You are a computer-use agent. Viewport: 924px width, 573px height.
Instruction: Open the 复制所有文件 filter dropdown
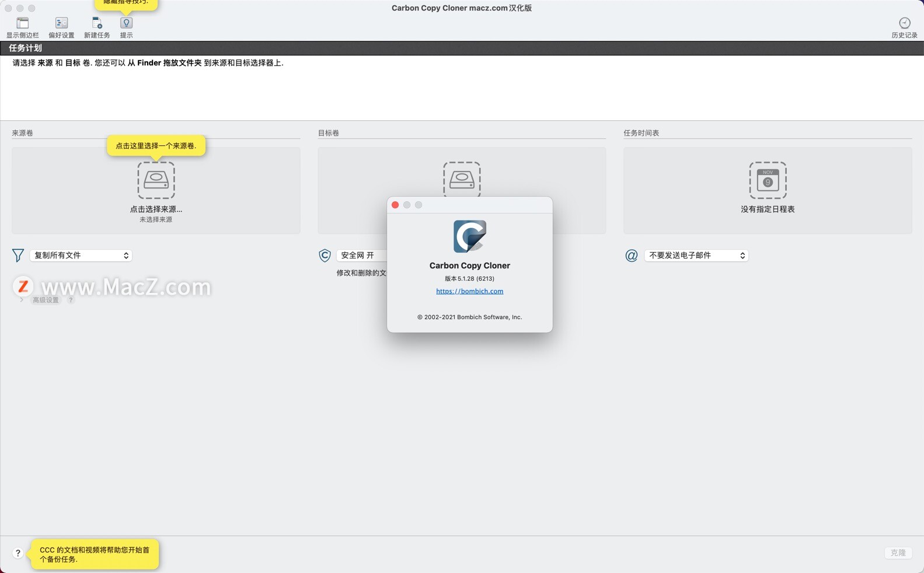[x=81, y=256]
